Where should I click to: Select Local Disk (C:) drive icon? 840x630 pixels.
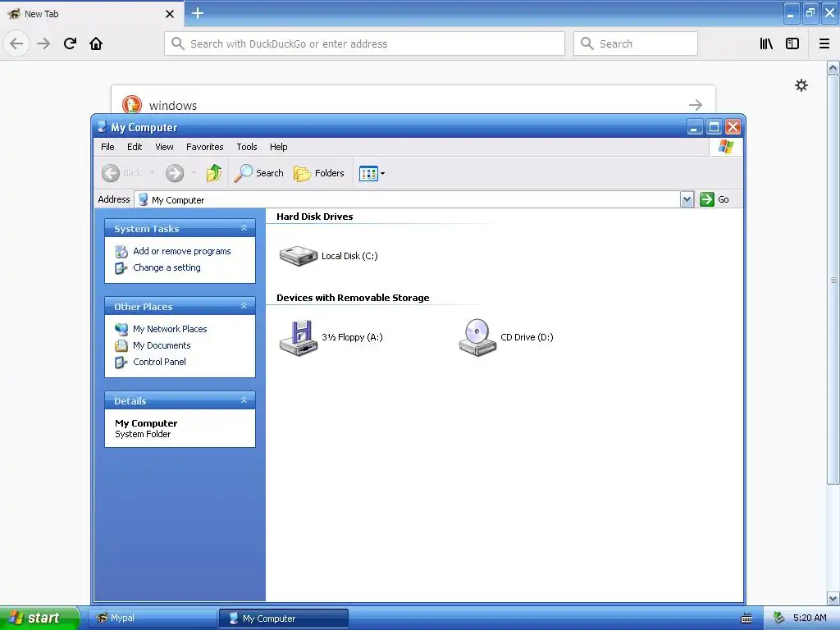299,256
